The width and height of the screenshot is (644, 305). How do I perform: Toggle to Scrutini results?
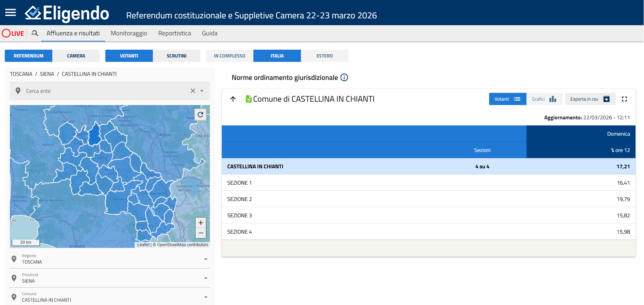pyautogui.click(x=176, y=56)
